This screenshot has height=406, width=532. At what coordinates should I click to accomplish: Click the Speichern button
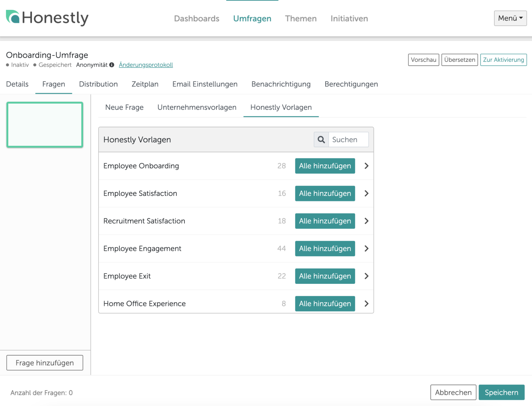click(501, 392)
